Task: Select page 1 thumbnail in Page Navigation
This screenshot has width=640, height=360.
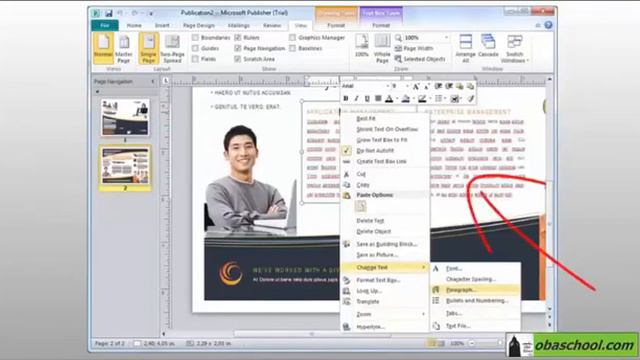Action: [x=125, y=118]
